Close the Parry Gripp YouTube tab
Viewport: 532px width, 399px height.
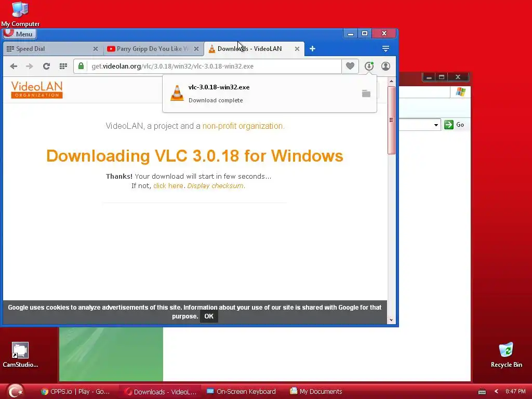click(196, 49)
